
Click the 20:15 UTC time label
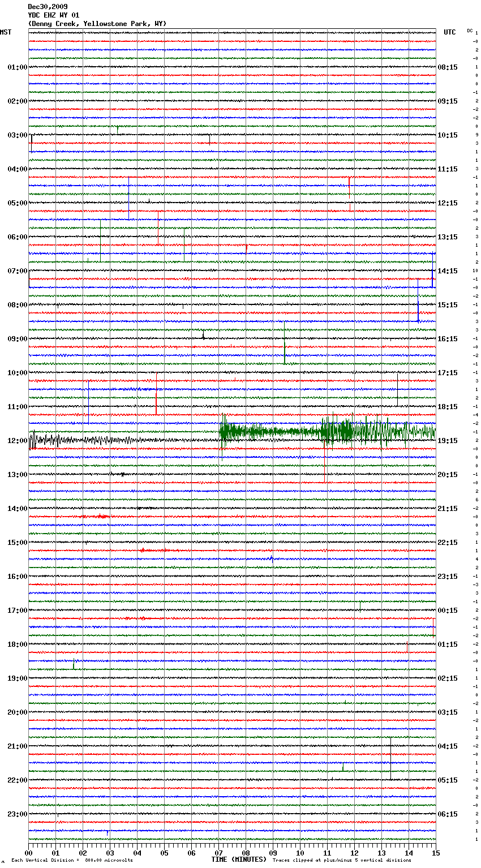[448, 475]
